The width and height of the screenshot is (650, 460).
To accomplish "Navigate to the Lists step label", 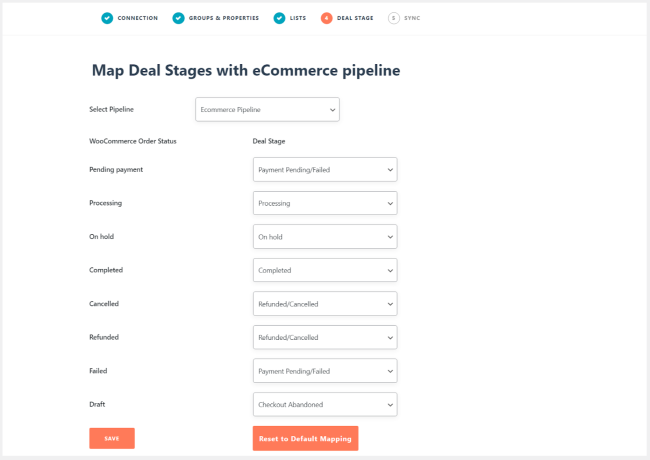I will pos(298,18).
